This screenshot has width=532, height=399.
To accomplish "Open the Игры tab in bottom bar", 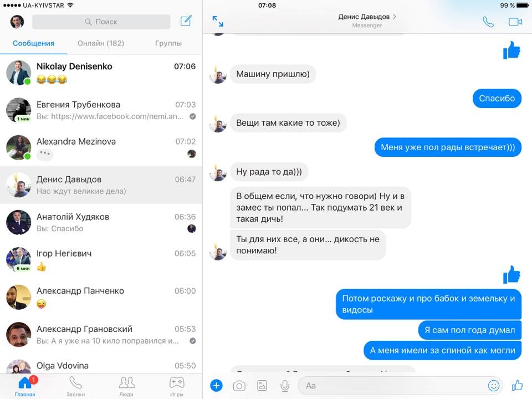I will coord(177,386).
